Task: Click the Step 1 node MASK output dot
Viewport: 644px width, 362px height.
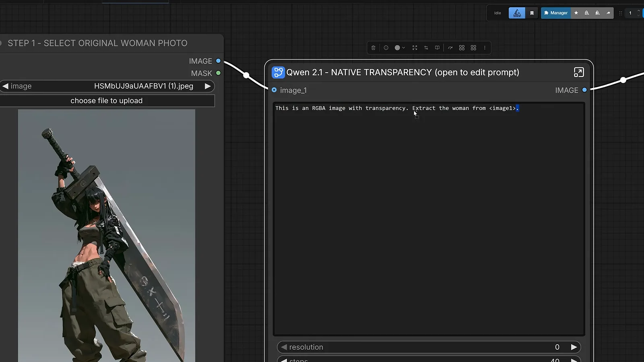Action: point(218,73)
